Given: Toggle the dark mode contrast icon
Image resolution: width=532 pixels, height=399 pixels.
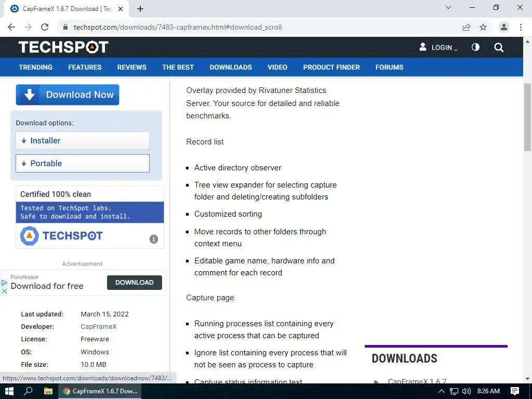Looking at the screenshot, I should click(476, 47).
